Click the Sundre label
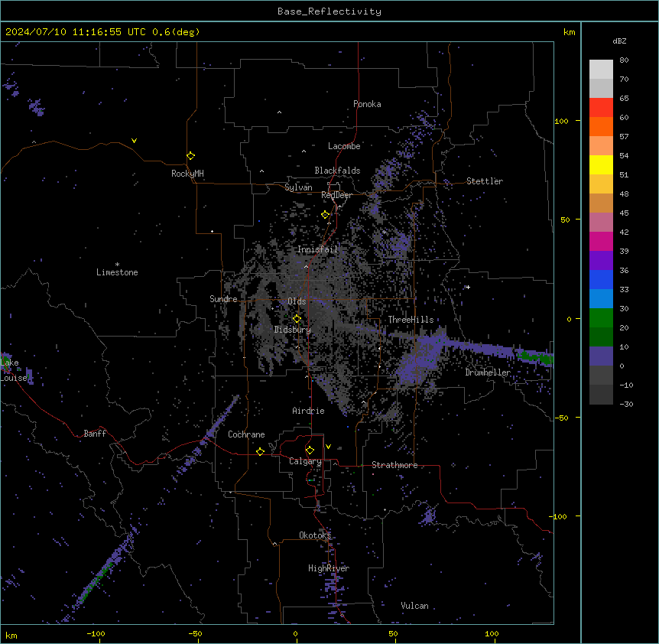This screenshot has width=659, height=644. point(223,299)
